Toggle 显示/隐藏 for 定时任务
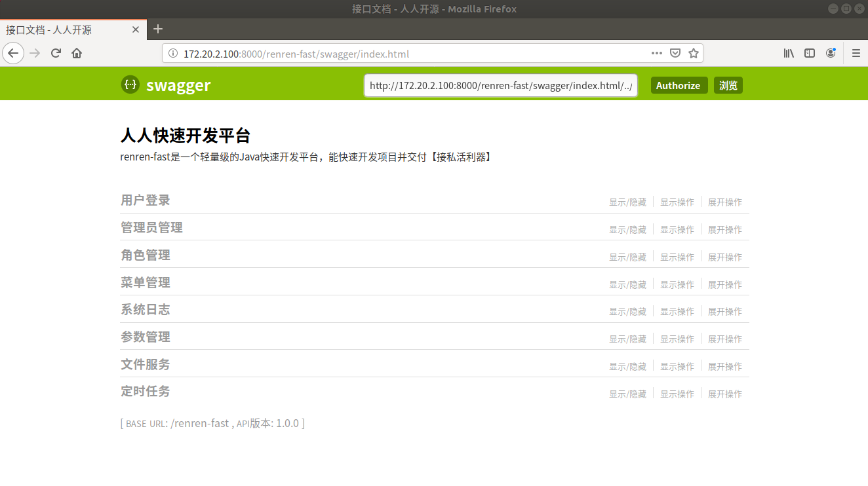 point(627,394)
